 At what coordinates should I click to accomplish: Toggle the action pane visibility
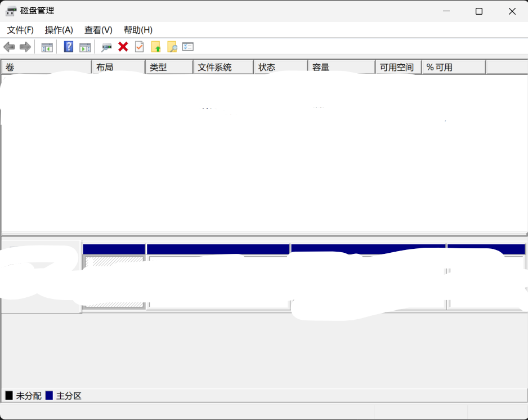tap(85, 47)
